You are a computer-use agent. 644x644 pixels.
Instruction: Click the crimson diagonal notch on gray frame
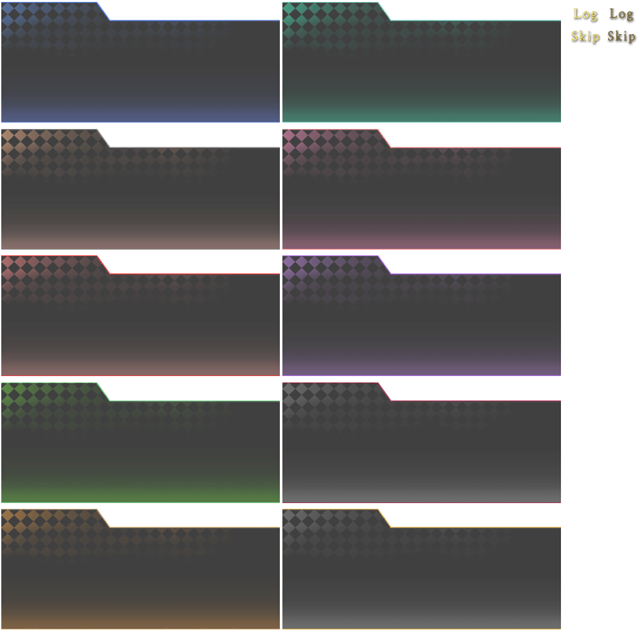(387, 390)
